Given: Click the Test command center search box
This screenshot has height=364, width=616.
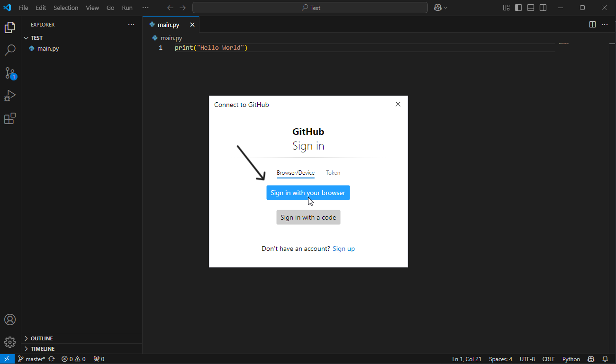Looking at the screenshot, I should pyautogui.click(x=310, y=8).
